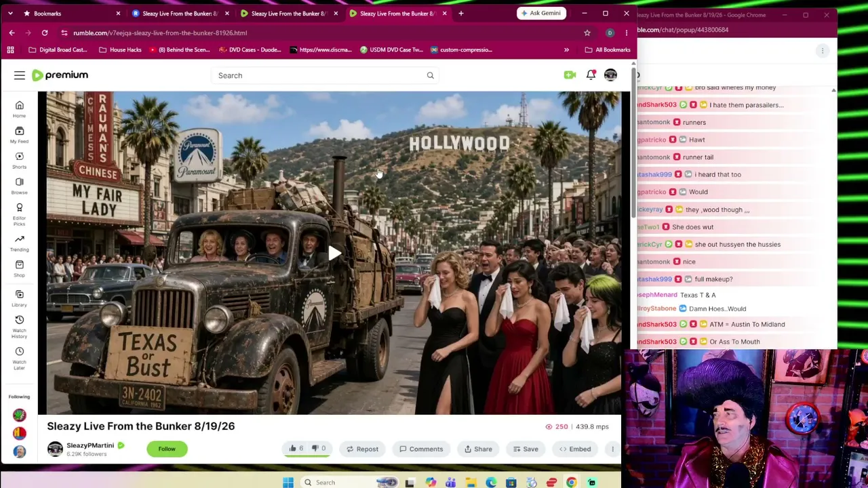Image resolution: width=868 pixels, height=488 pixels.
Task: Open the first followed channel avatar
Action: coord(20,414)
